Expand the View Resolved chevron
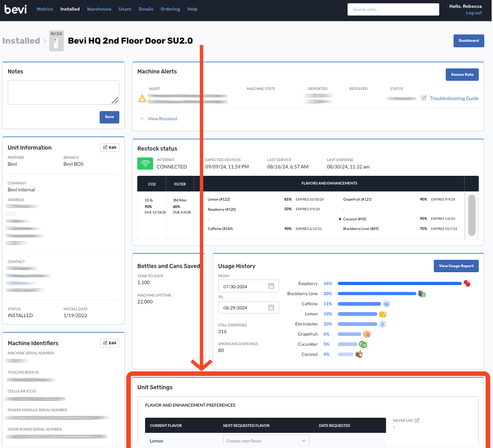Viewport: 493px width, 448px height. [x=142, y=118]
